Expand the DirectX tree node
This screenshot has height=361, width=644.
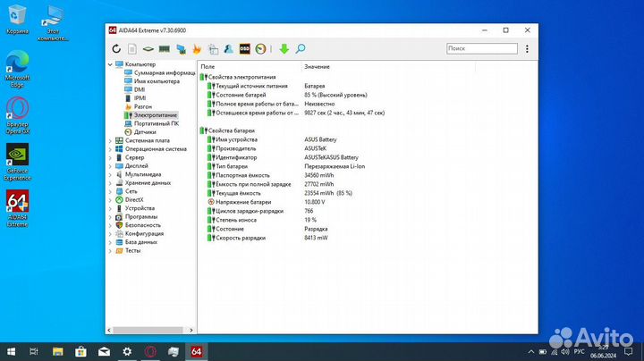[110, 200]
